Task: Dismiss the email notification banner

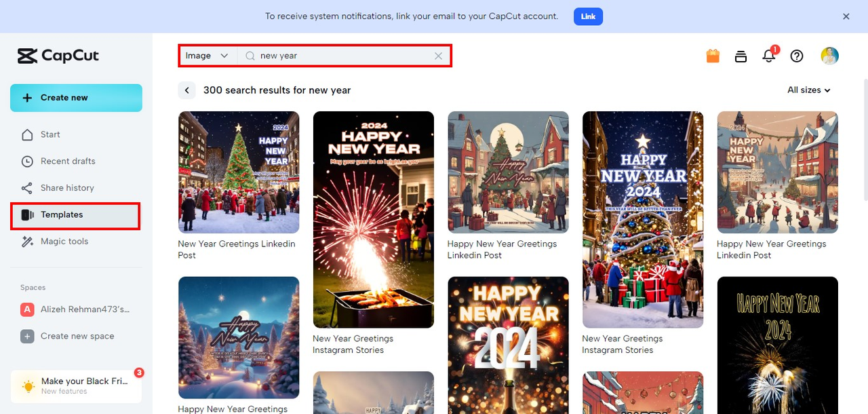Action: [x=846, y=16]
